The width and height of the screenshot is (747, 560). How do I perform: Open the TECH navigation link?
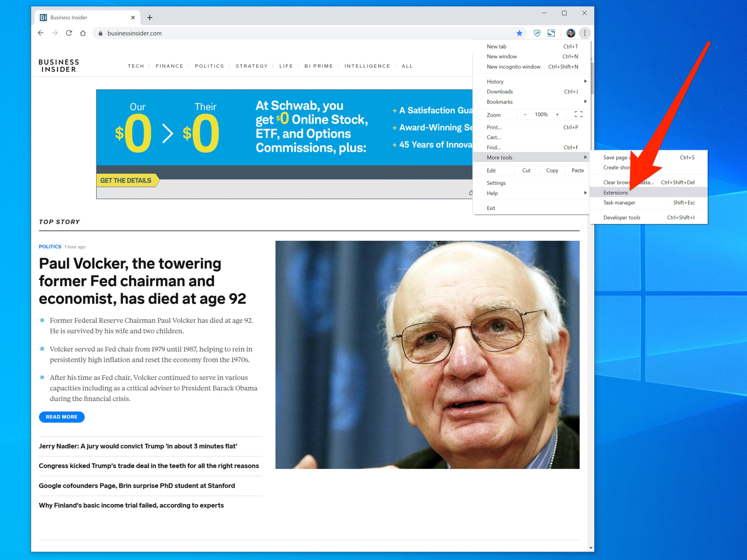[136, 66]
